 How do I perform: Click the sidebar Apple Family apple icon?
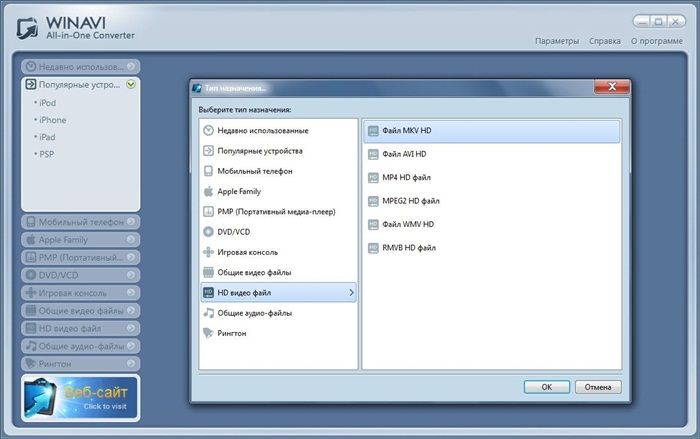click(x=30, y=239)
